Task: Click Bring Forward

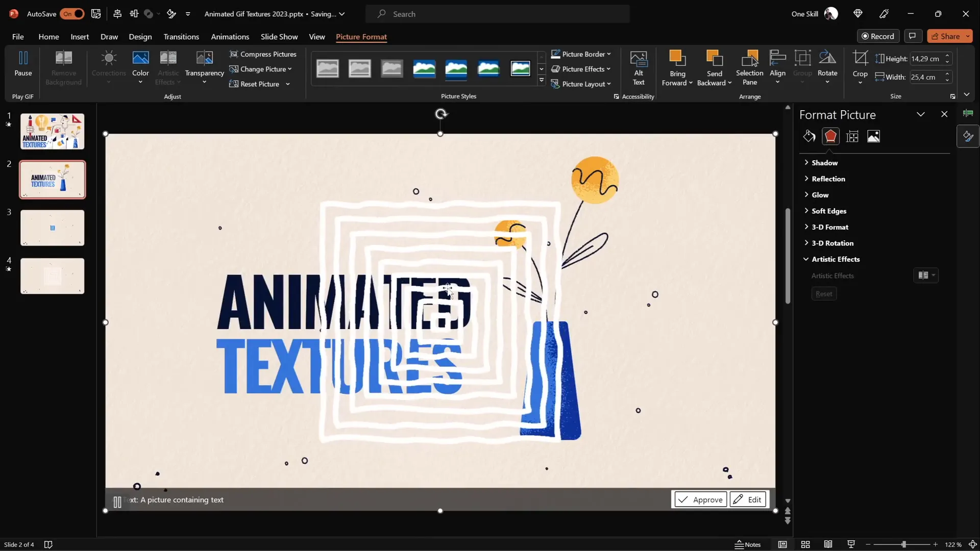Action: 677,67
